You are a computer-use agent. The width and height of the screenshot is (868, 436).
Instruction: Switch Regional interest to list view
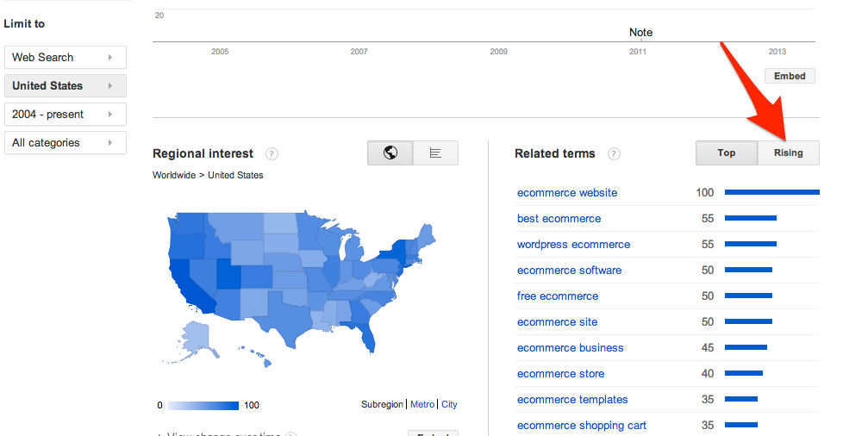(x=435, y=153)
